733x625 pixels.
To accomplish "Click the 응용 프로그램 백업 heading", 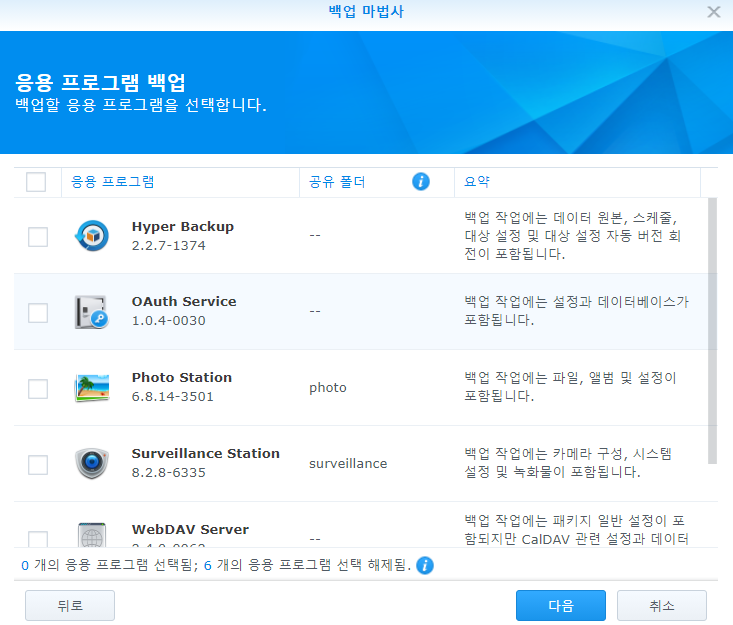I will 100,83.
